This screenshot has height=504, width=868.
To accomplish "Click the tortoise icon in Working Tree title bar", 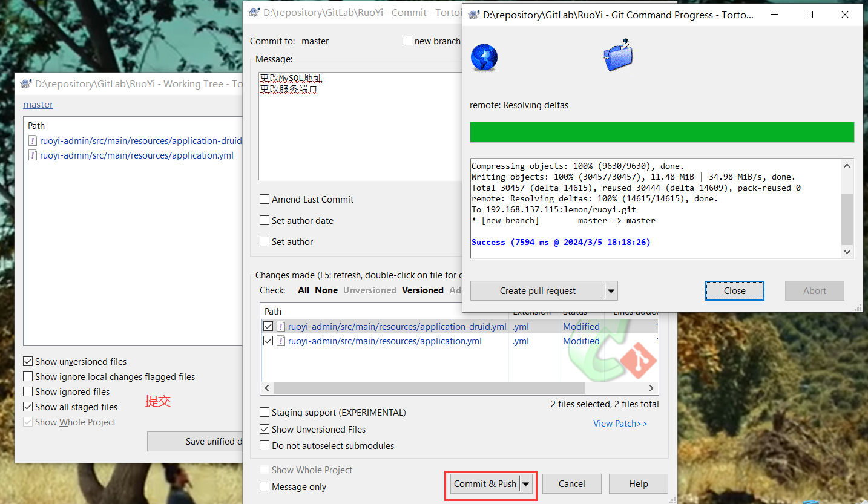I will (x=26, y=84).
